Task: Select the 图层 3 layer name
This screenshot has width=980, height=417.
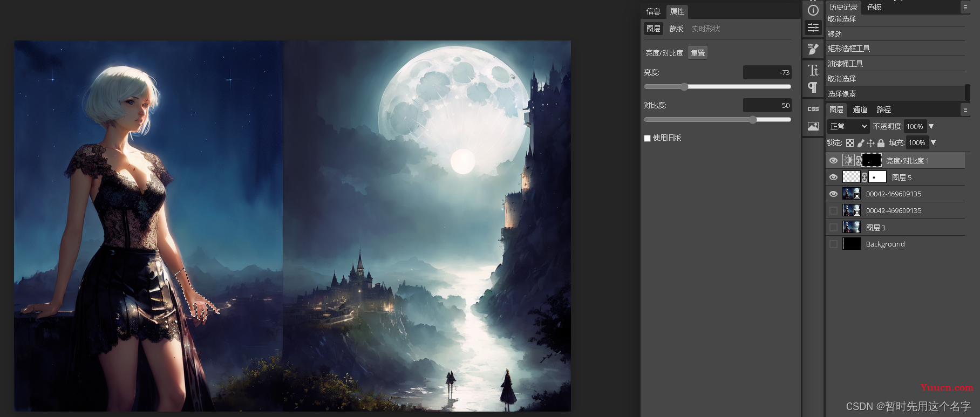Action: [x=875, y=228]
